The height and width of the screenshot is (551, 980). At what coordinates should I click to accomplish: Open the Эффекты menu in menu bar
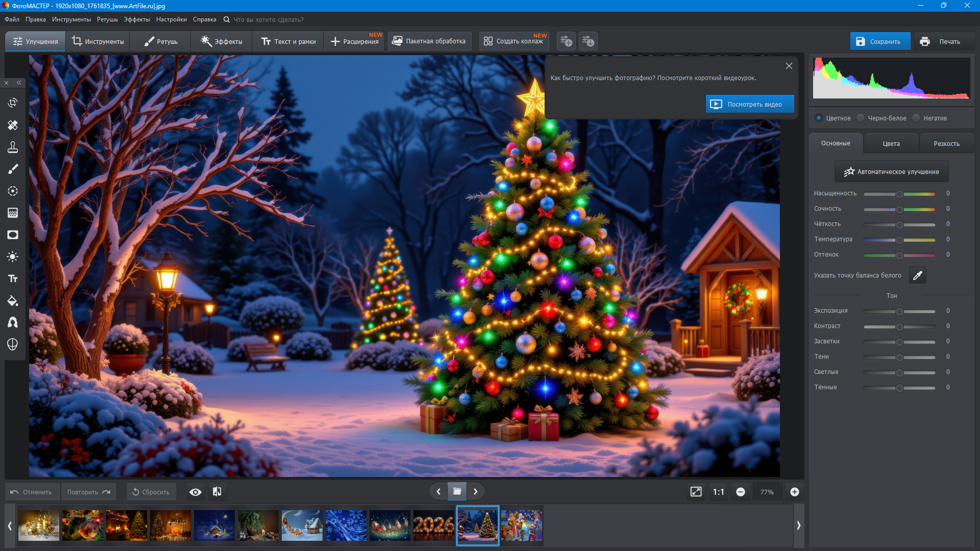pyautogui.click(x=137, y=19)
